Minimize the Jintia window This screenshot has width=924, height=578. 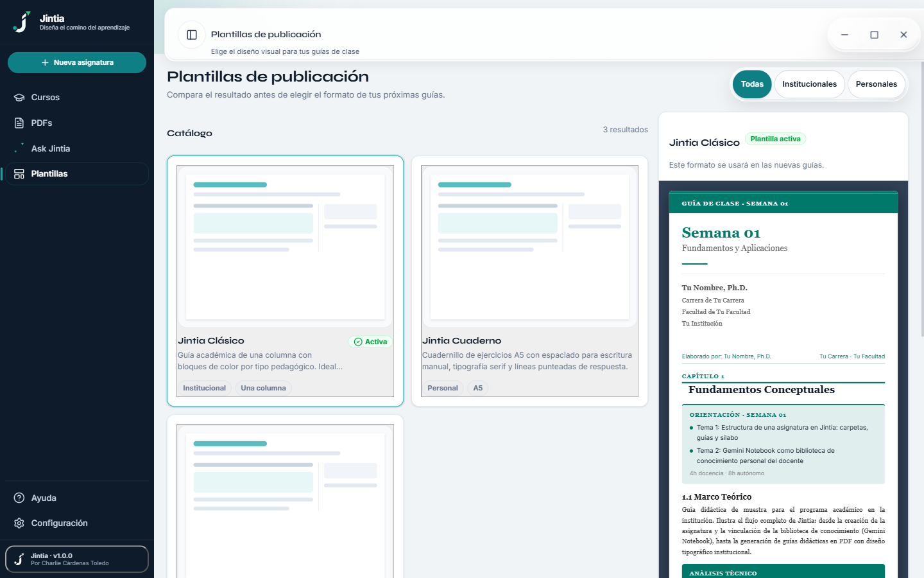coord(844,35)
